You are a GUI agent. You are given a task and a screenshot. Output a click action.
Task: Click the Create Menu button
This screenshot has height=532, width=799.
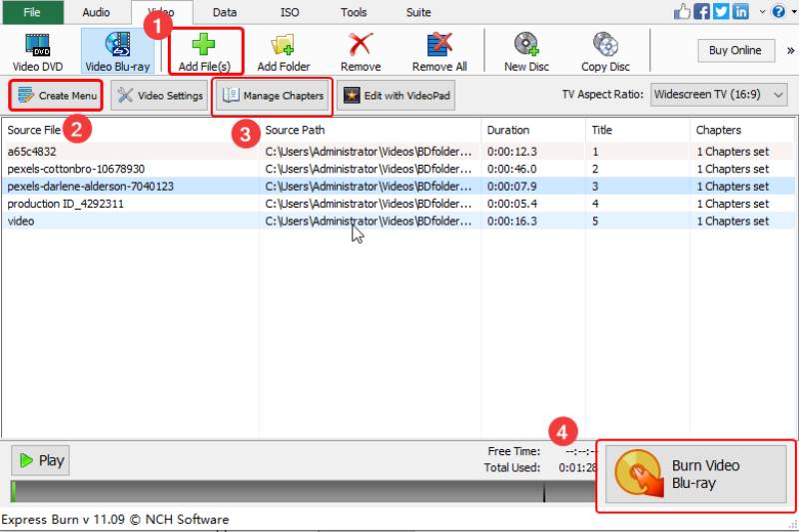coord(56,95)
